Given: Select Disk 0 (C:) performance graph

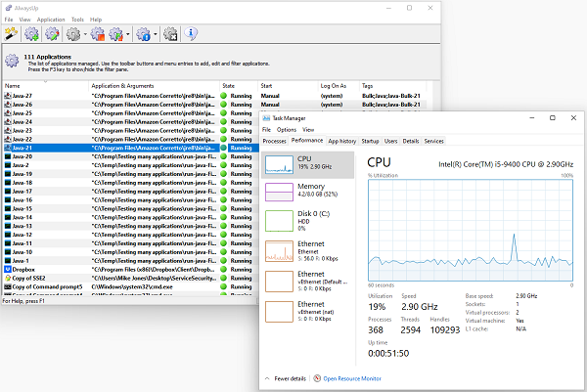Looking at the screenshot, I should pyautogui.click(x=310, y=222).
